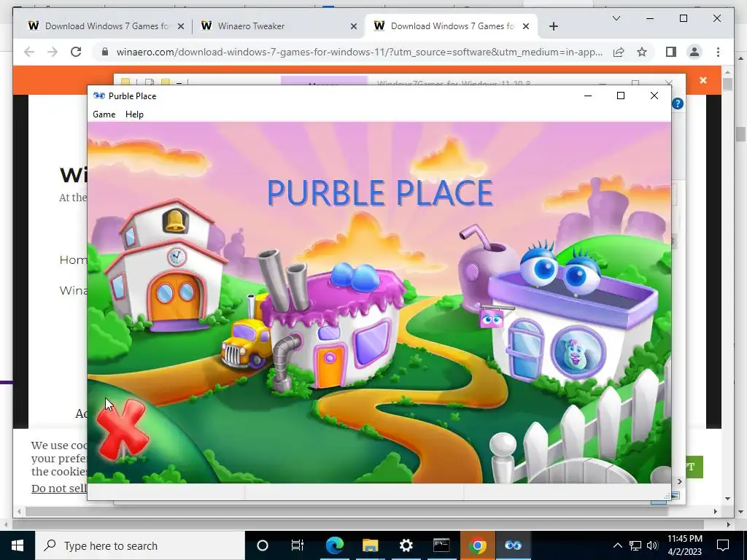
Task: Open the volume speaker tray icon
Action: (x=652, y=545)
